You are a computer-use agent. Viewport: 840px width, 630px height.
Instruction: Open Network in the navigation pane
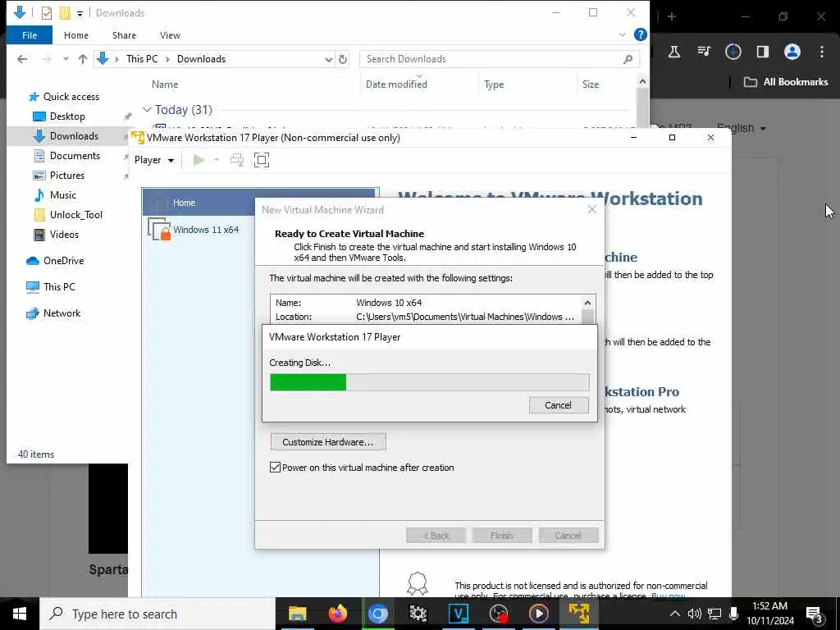pos(62,313)
